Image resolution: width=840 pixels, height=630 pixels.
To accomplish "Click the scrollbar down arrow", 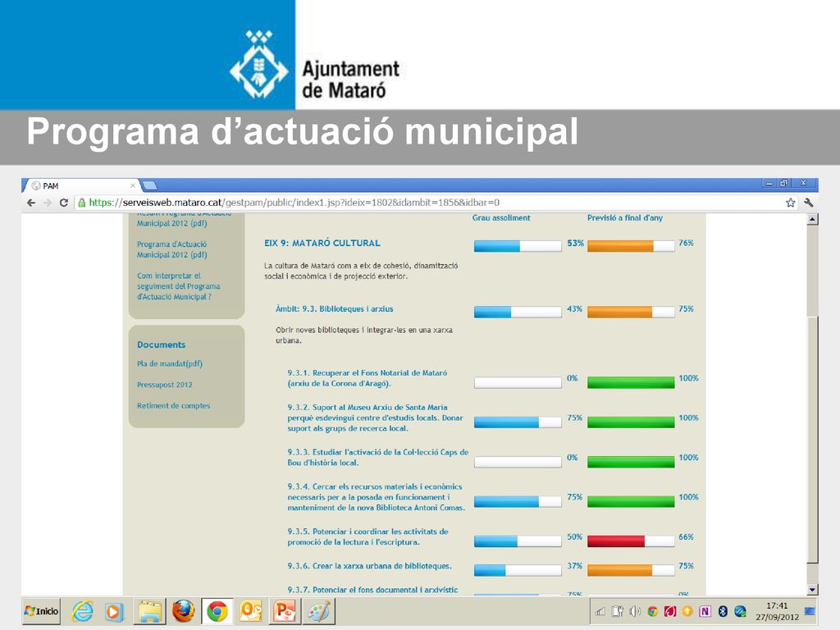I will tap(813, 590).
